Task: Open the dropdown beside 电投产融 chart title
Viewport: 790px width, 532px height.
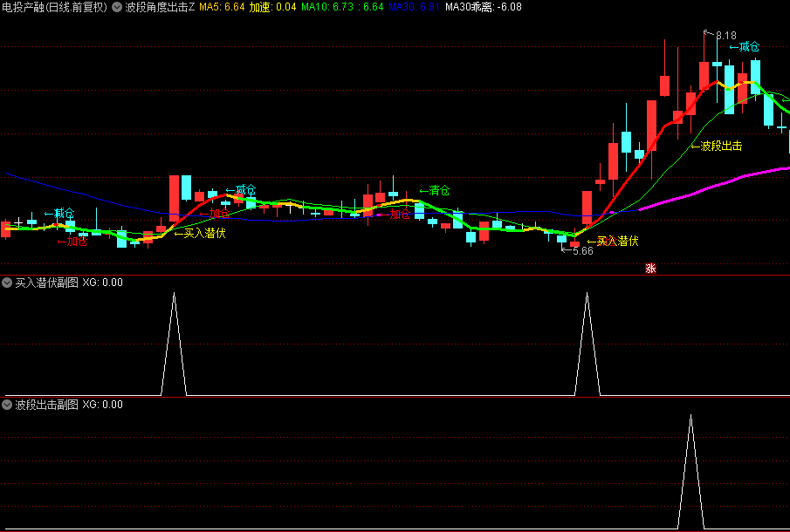Action: (117, 7)
